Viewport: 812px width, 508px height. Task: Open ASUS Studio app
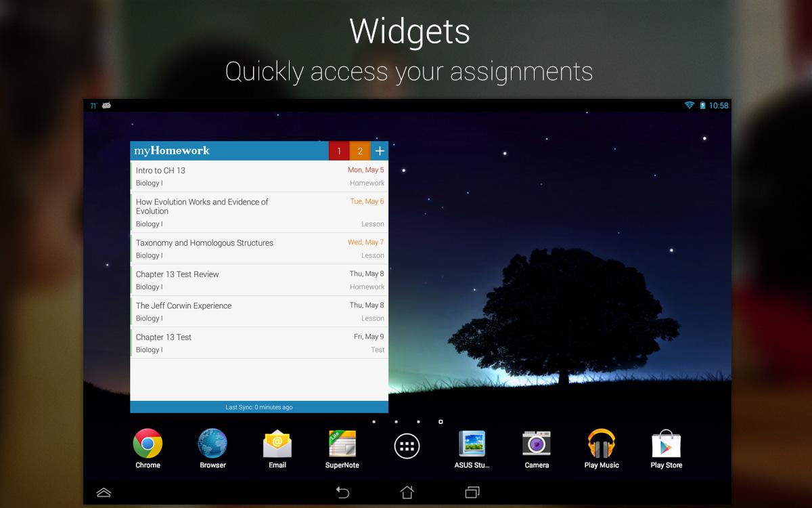(472, 448)
